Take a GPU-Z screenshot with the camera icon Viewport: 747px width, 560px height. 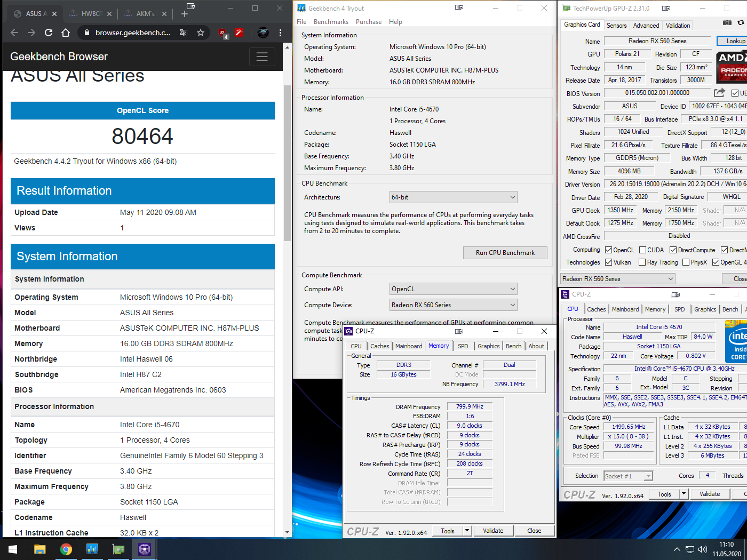pos(727,23)
